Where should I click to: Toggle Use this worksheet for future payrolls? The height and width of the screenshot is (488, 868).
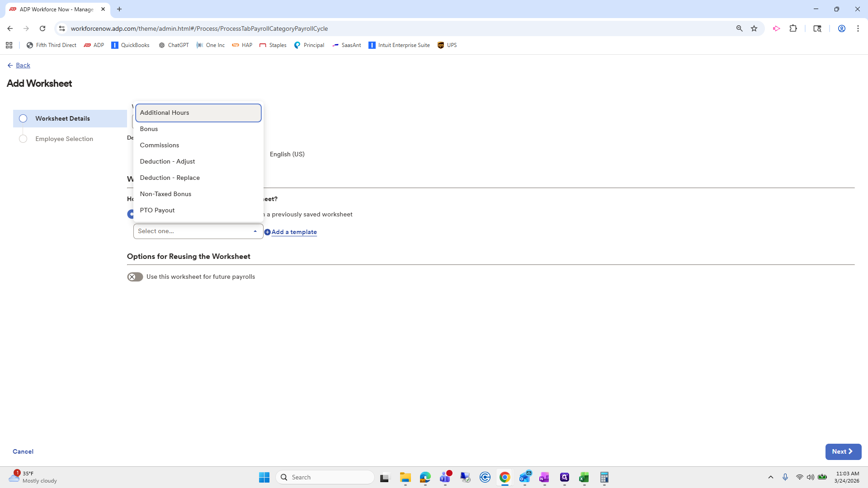click(135, 277)
